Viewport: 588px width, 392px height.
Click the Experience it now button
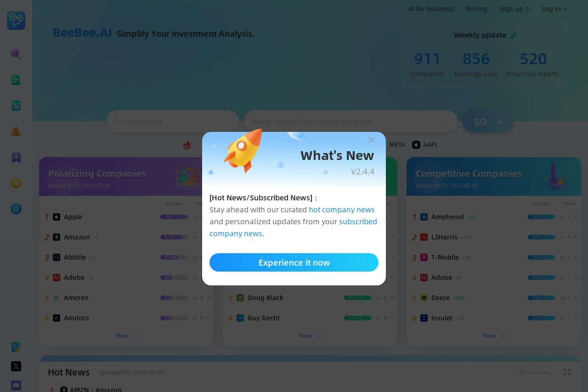click(294, 262)
